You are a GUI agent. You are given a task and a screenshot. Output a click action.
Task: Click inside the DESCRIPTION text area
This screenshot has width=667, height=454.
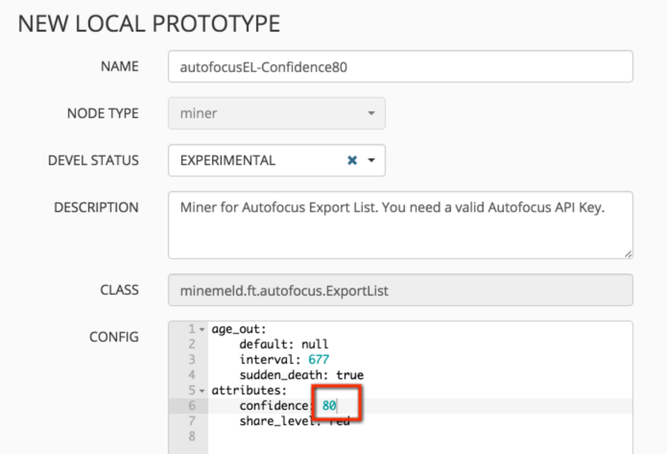coord(400,224)
